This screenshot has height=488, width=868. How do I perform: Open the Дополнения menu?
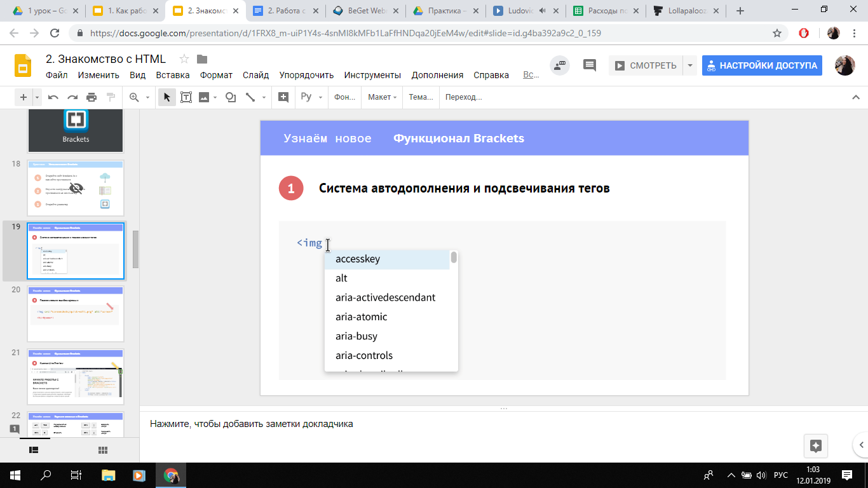(437, 75)
